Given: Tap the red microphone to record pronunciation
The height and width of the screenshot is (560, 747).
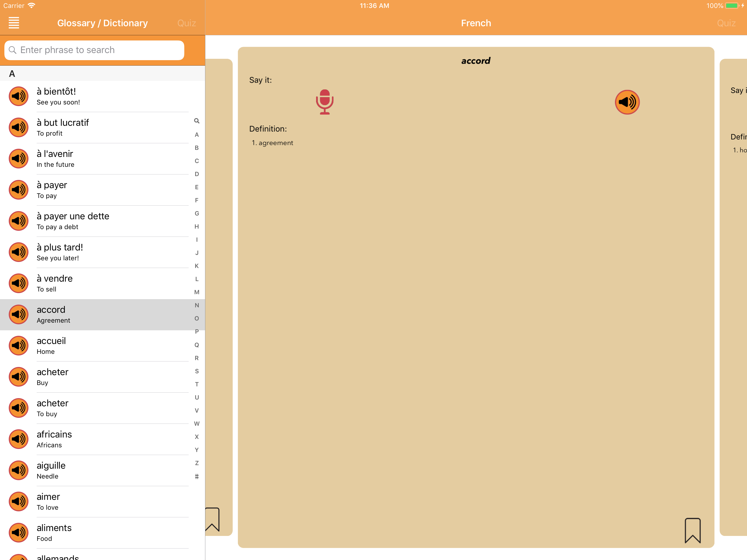Looking at the screenshot, I should 325,102.
